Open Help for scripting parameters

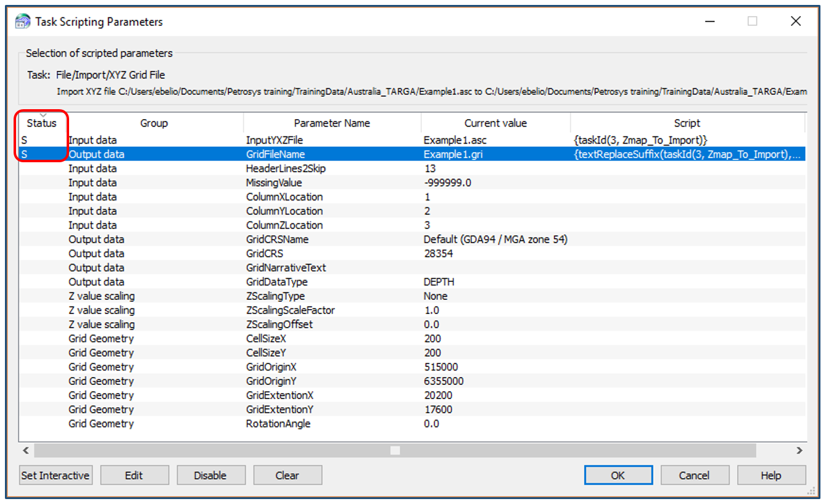pos(770,475)
